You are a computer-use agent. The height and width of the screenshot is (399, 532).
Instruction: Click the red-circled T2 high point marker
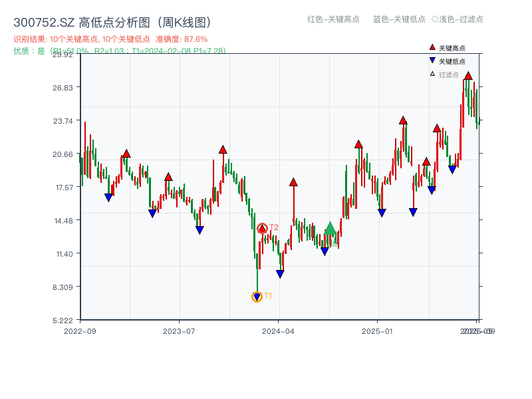[x=262, y=228]
